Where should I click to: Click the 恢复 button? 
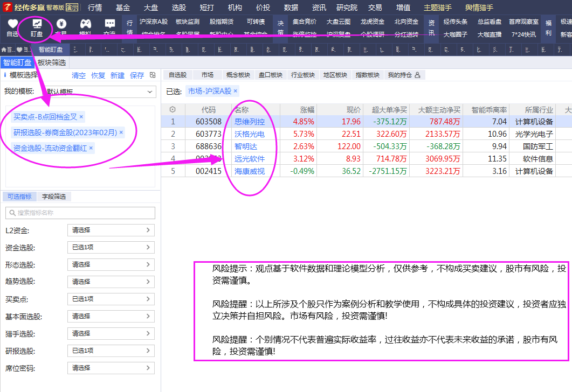tap(98, 75)
